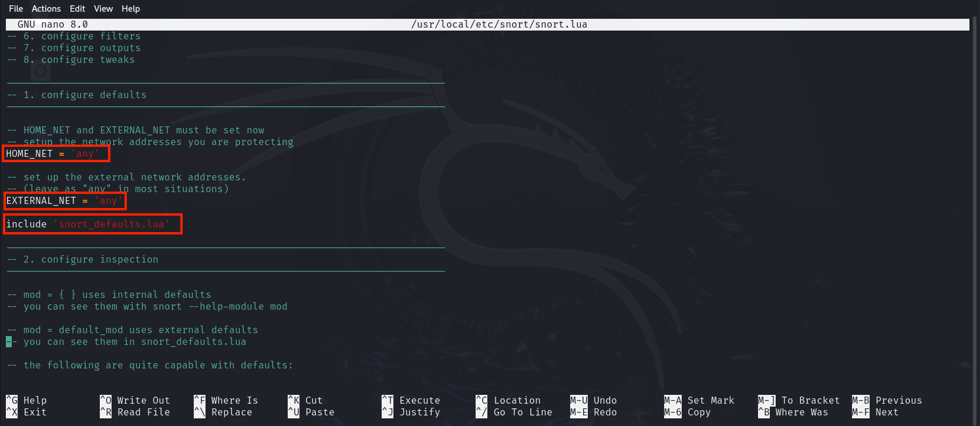Click the EXTERNAL_NET 'any' value

(109, 200)
